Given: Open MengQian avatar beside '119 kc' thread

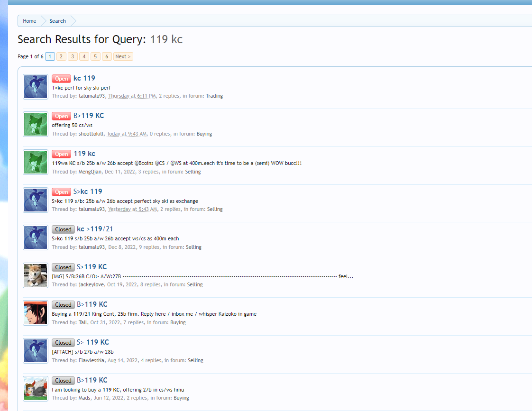Looking at the screenshot, I should coord(35,163).
